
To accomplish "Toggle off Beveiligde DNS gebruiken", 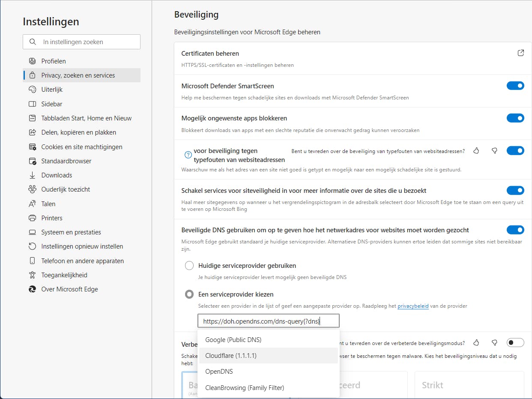I will [x=515, y=230].
